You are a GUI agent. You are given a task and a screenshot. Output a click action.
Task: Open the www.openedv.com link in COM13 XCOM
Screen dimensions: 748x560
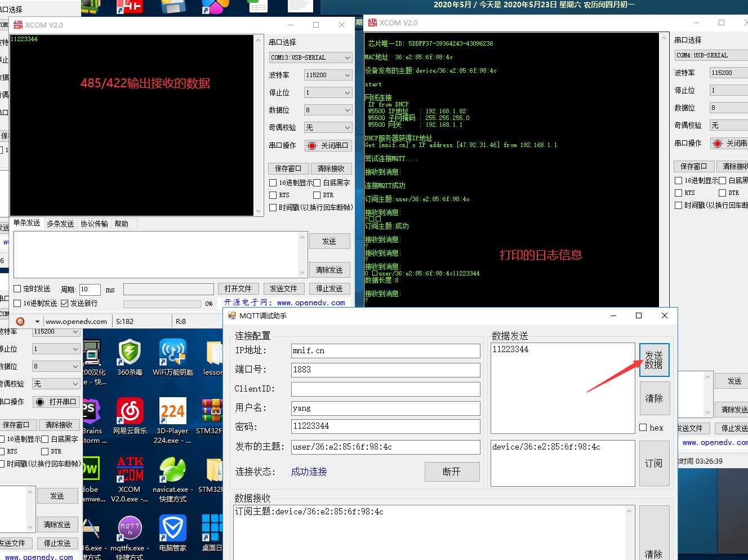[311, 303]
